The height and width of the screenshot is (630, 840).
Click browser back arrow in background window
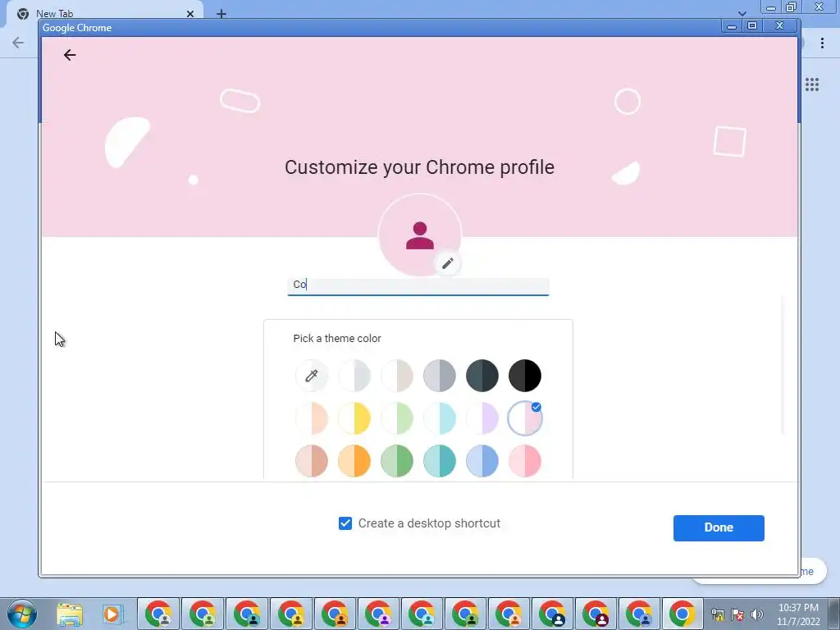pos(18,43)
